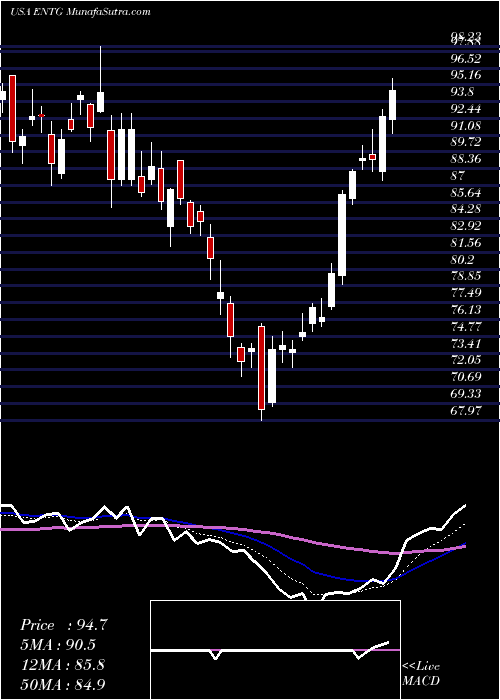The image size is (500, 700).
Task: Click the tall red candle at the chart's lowest point
Action: click(261, 368)
